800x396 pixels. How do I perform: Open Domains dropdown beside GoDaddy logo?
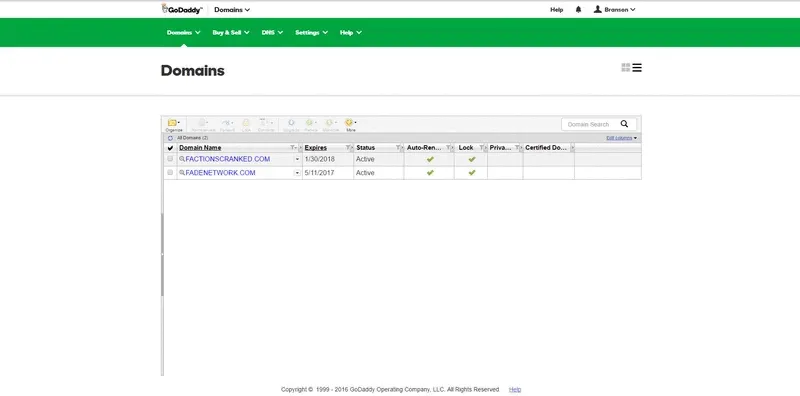coord(232,9)
